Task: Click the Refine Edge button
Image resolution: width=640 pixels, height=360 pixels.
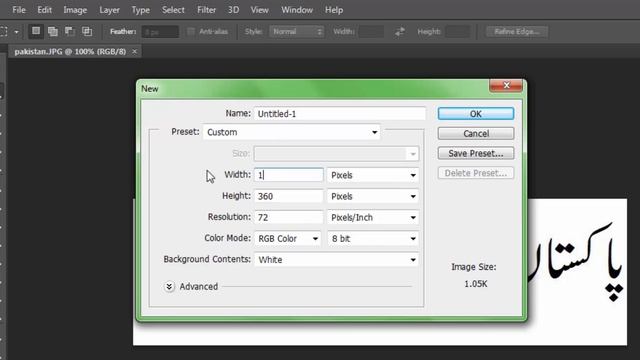Action: coord(516,31)
